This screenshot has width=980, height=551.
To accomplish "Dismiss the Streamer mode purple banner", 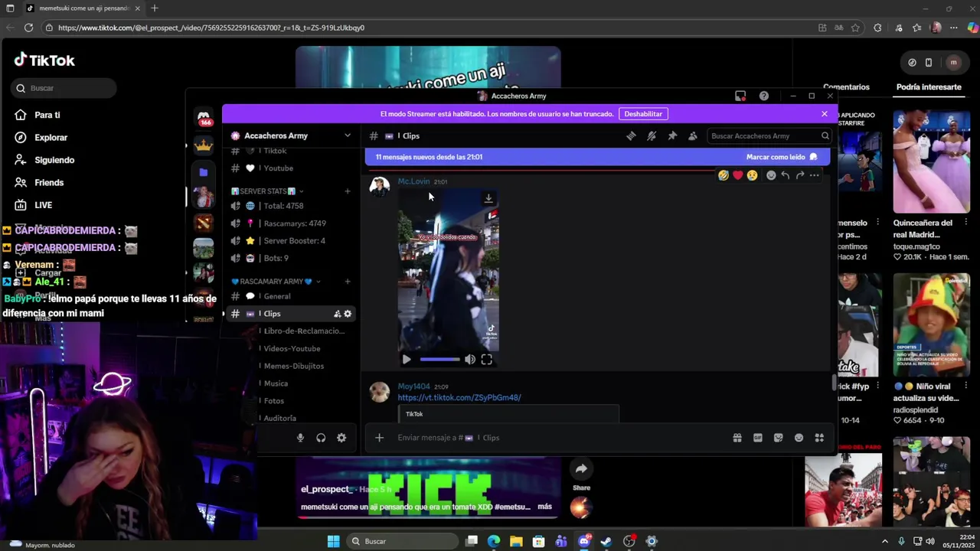I will click(825, 113).
